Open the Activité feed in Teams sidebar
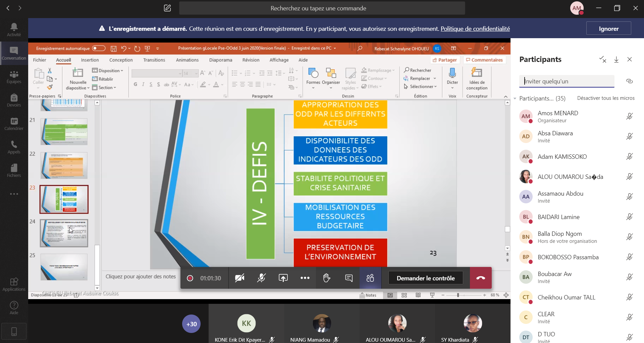This screenshot has width=644, height=343. point(14,30)
